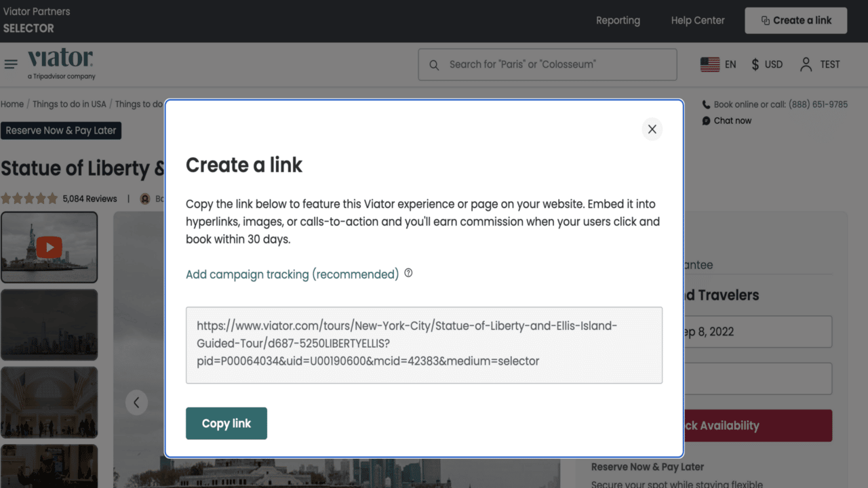Open Add campaign tracking settings
The width and height of the screenshot is (868, 488).
tap(292, 274)
